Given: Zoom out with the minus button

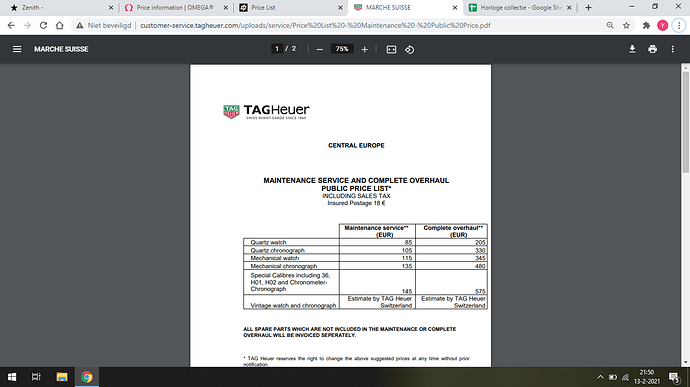Looking at the screenshot, I should (x=320, y=49).
